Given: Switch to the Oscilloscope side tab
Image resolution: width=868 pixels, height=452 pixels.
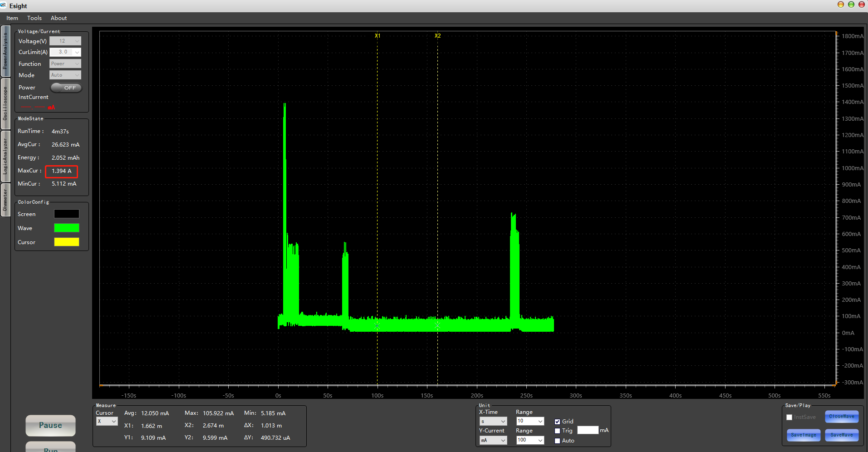Looking at the screenshot, I should click(5, 103).
